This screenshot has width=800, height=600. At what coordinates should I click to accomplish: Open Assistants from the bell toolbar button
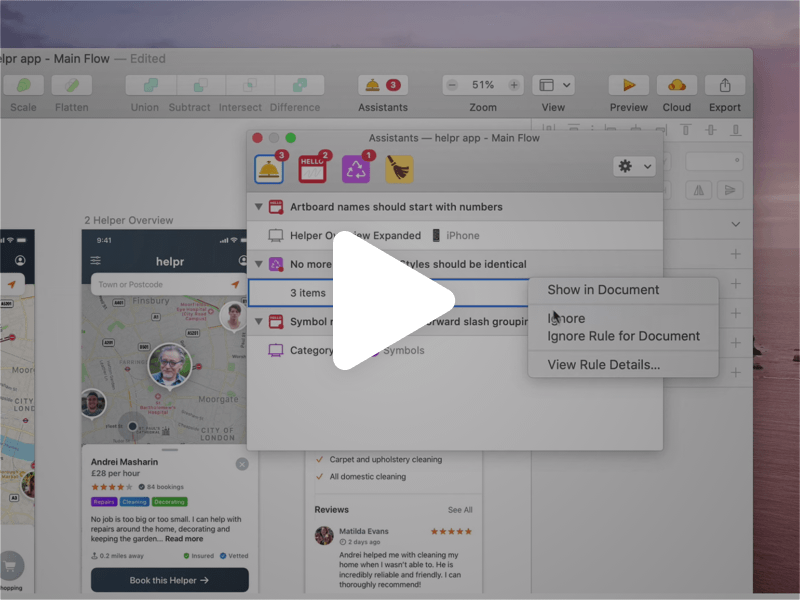click(x=383, y=85)
